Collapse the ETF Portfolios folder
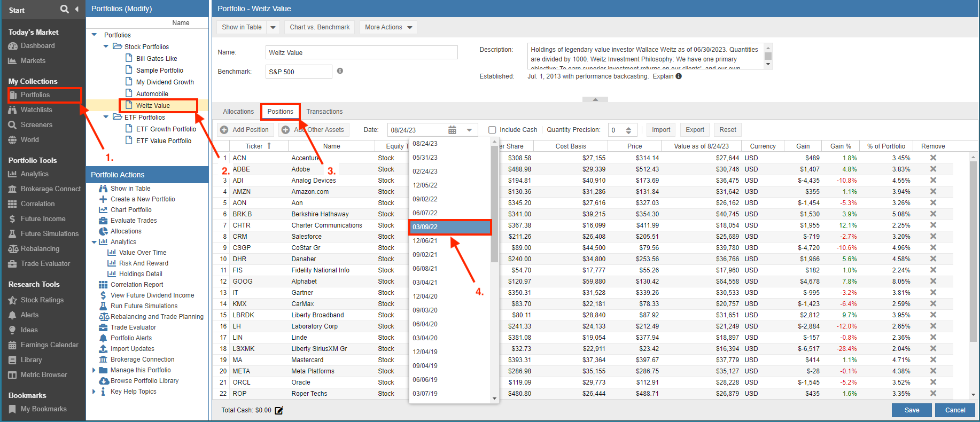The image size is (980, 422). click(106, 117)
